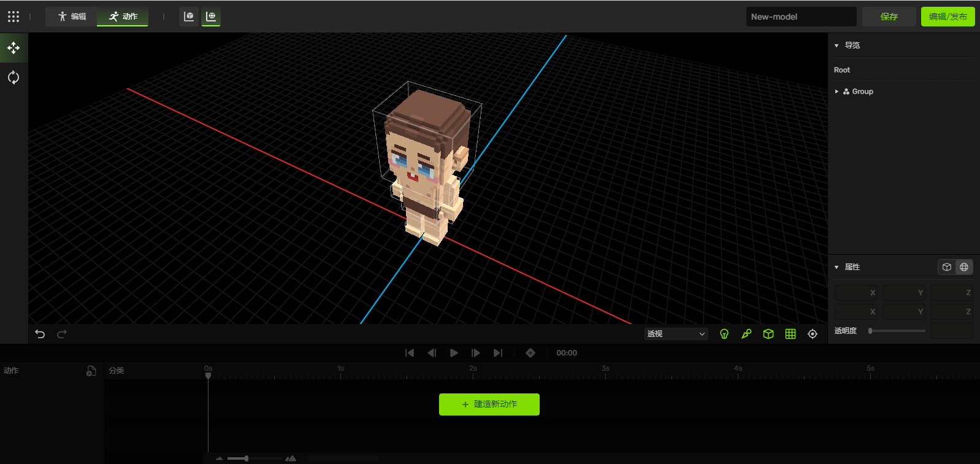Click the timeline zoom-in large mountain icon
Screen dimensions: 980x464
pyautogui.click(x=291, y=458)
